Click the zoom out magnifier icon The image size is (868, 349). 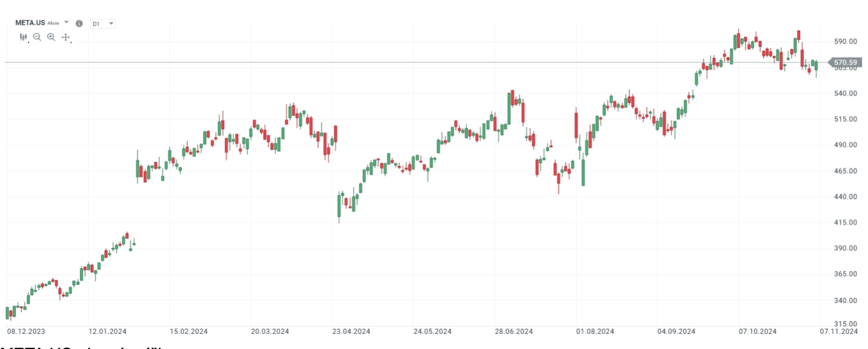37,37
